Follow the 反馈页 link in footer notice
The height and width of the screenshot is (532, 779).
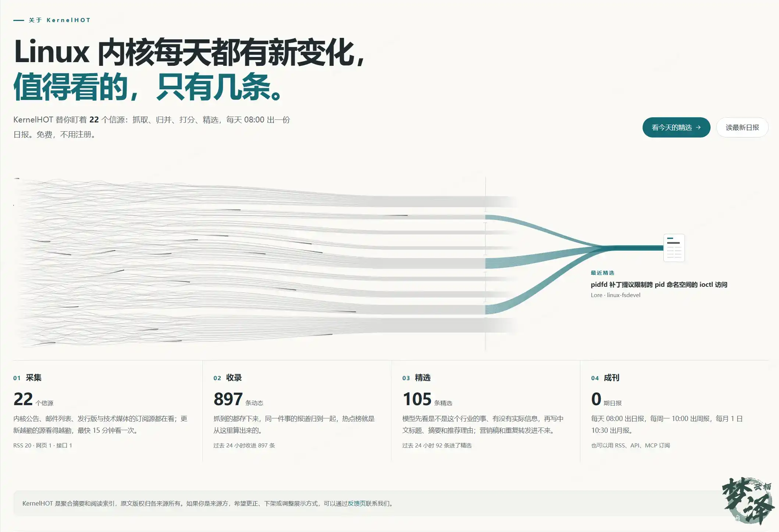point(356,503)
